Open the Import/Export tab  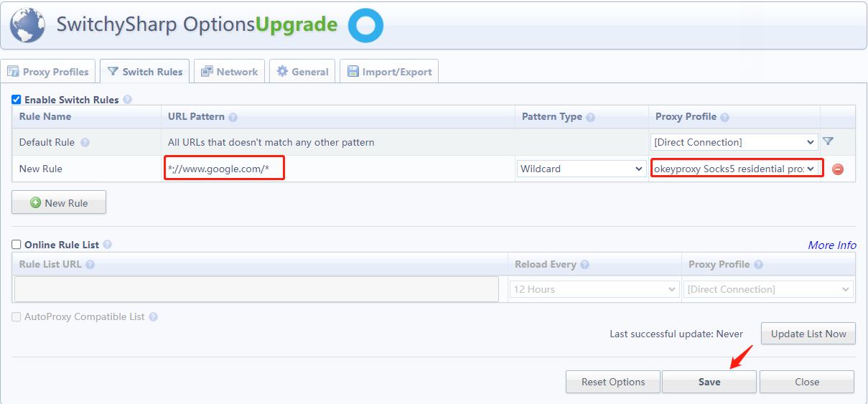click(389, 72)
